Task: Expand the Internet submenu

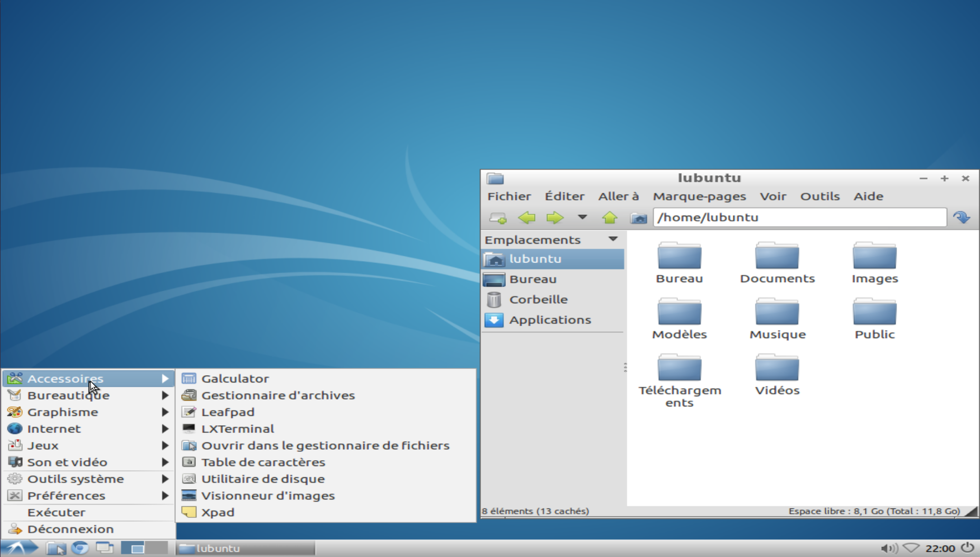Action: (89, 429)
